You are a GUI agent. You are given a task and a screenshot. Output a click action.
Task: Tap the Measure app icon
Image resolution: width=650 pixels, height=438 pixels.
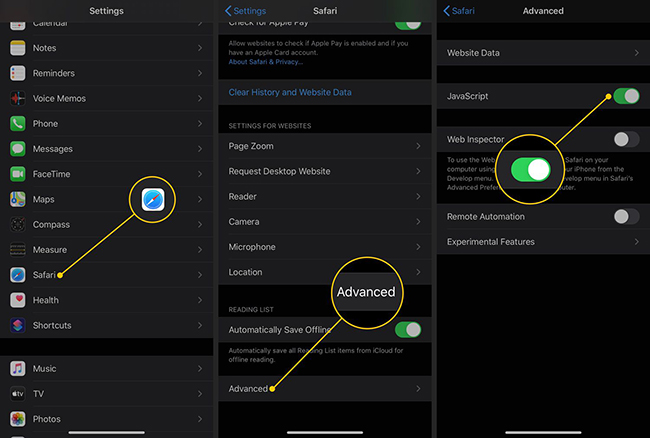(x=17, y=250)
